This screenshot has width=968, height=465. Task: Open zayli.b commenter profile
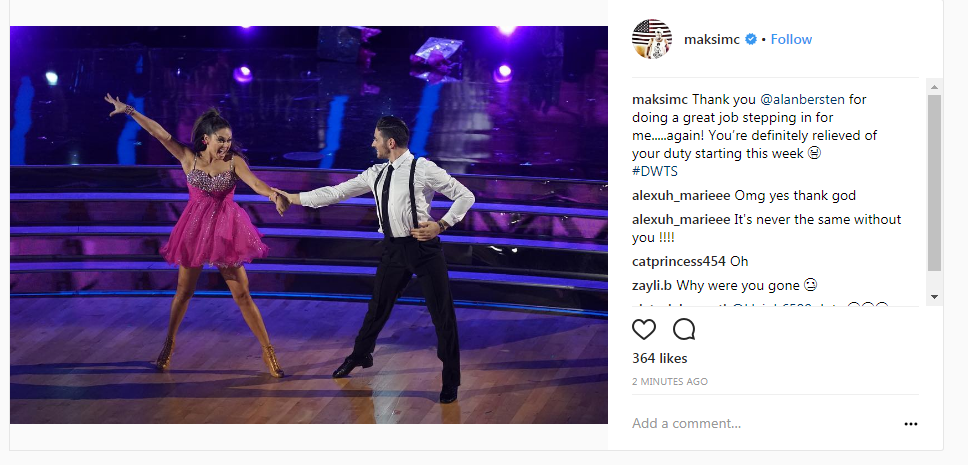(653, 286)
